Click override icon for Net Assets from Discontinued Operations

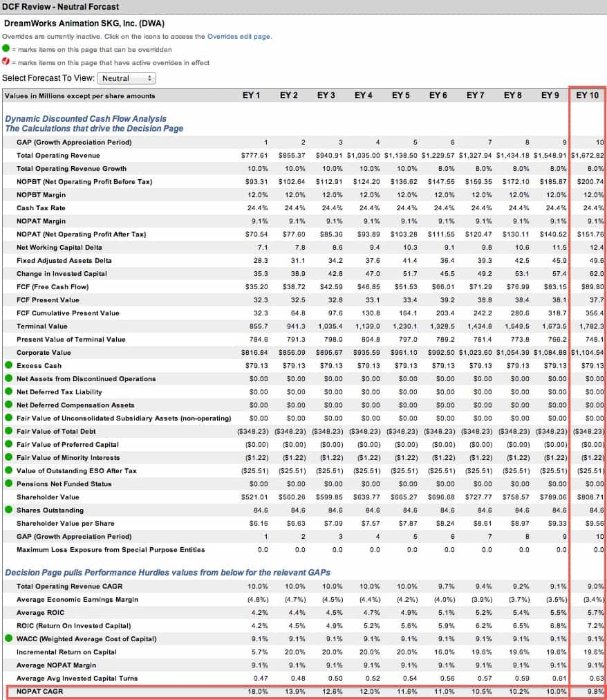click(8, 378)
